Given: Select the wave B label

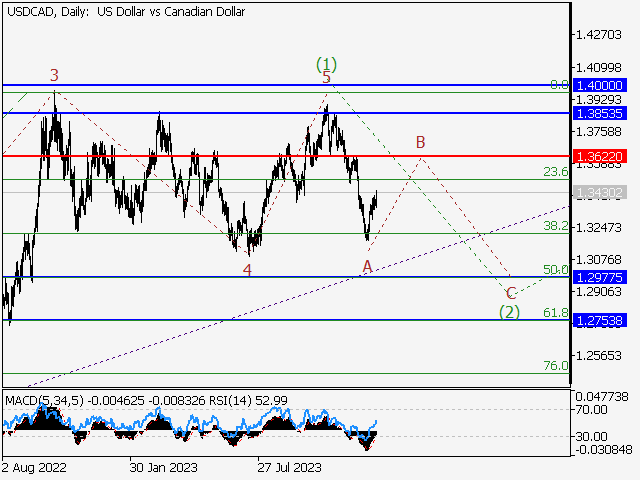Looking at the screenshot, I should tap(420, 142).
